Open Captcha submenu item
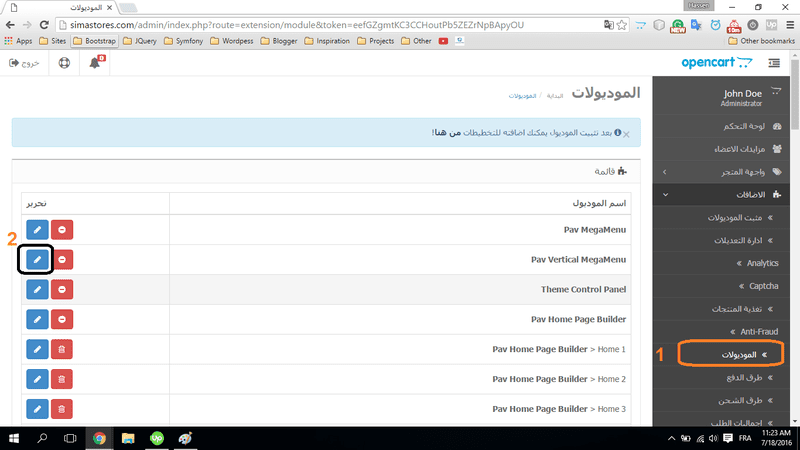 [x=721, y=286]
